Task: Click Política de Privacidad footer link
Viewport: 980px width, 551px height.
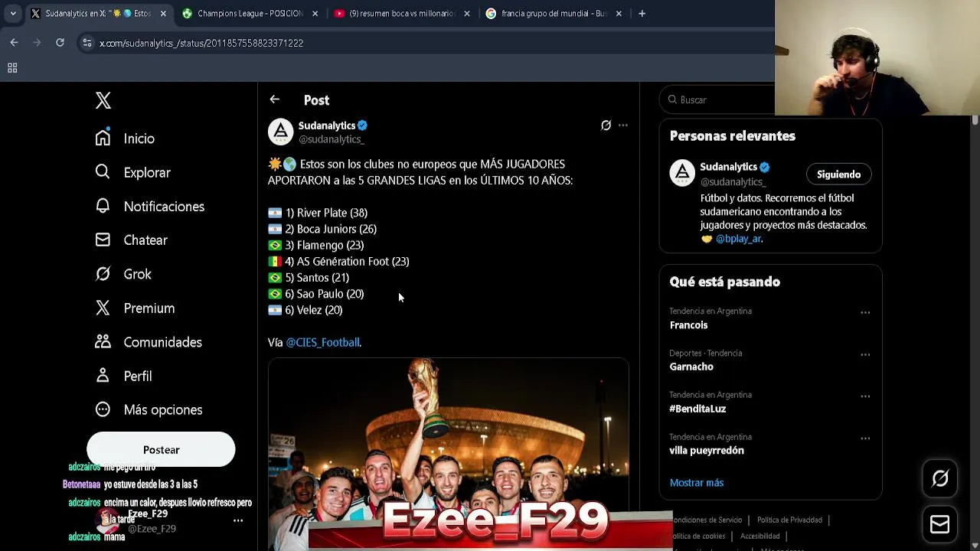Action: [789, 520]
